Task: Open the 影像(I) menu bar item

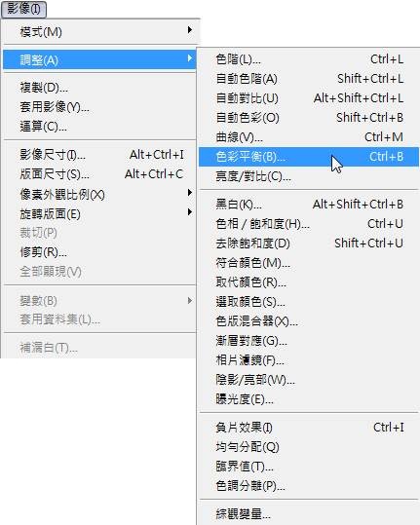Action: pyautogui.click(x=23, y=9)
